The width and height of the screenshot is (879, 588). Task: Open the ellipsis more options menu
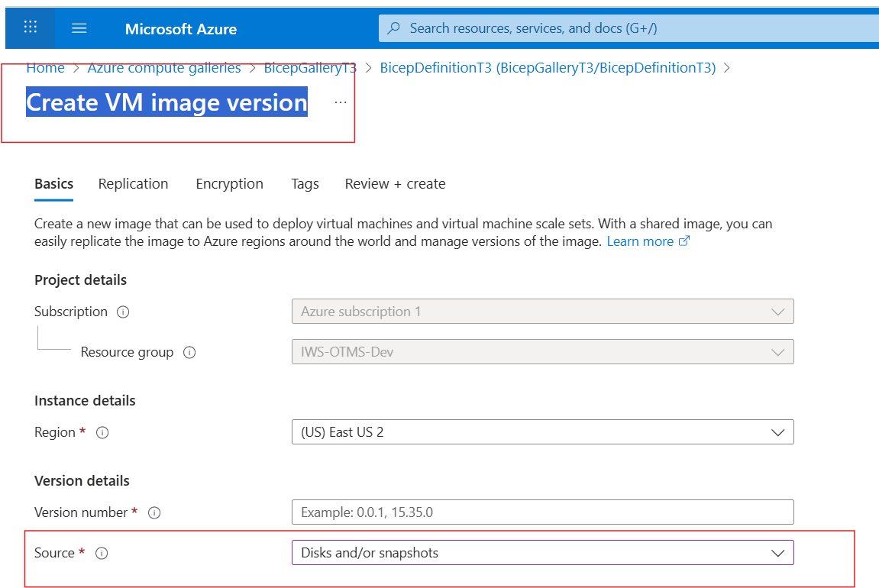click(x=341, y=102)
